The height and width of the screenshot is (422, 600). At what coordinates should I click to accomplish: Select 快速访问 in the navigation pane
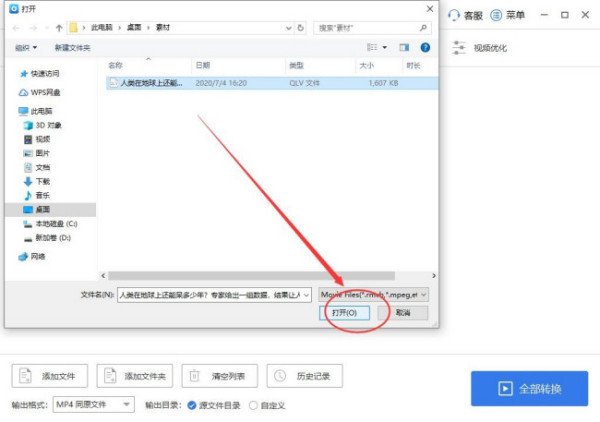[40, 73]
